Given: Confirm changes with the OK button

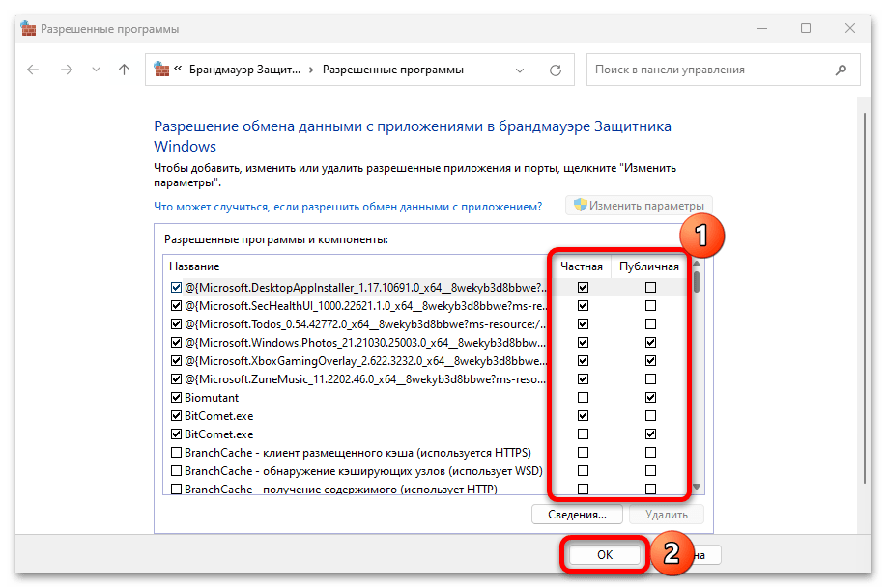Looking at the screenshot, I should click(605, 554).
